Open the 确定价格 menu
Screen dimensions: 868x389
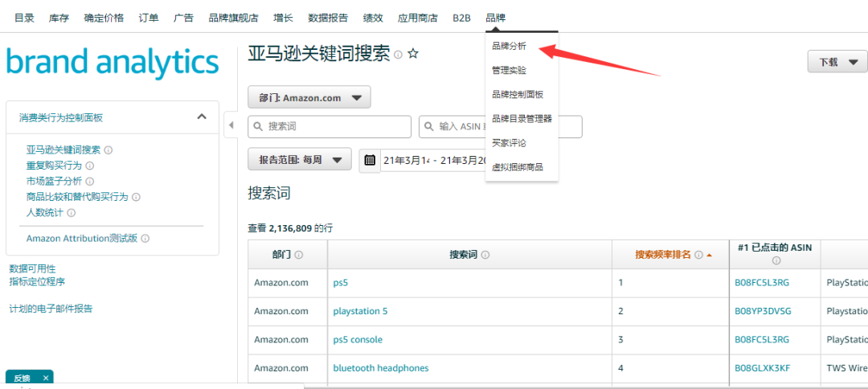104,18
